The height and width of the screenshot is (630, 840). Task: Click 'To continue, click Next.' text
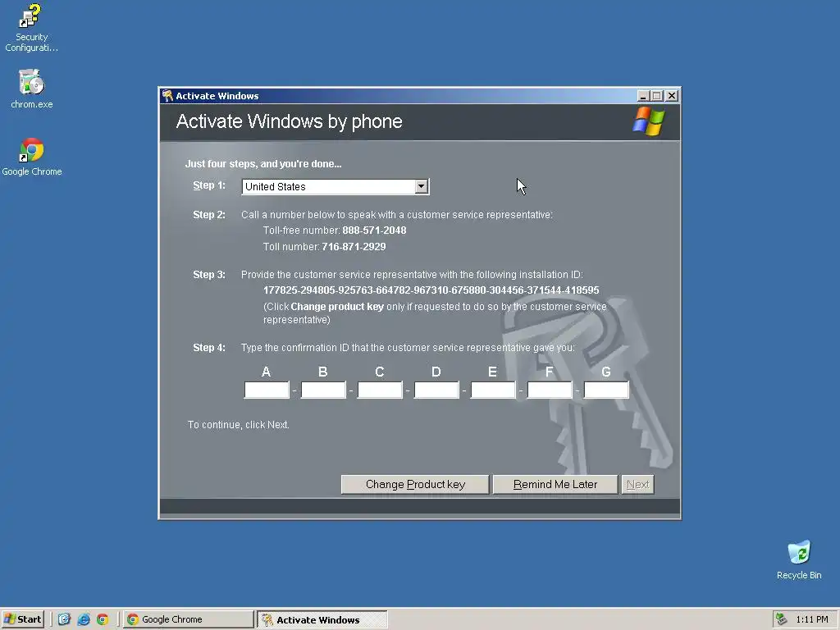(x=239, y=425)
